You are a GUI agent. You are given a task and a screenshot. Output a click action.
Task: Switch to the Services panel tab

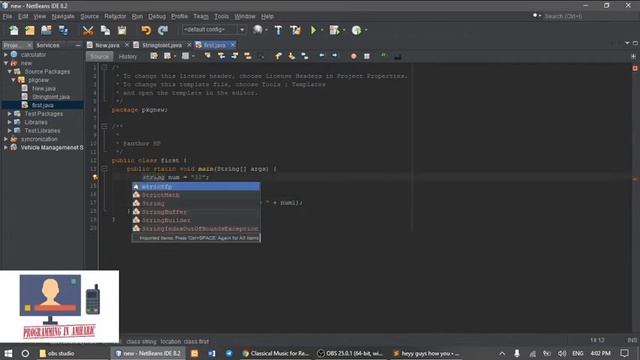coord(48,45)
